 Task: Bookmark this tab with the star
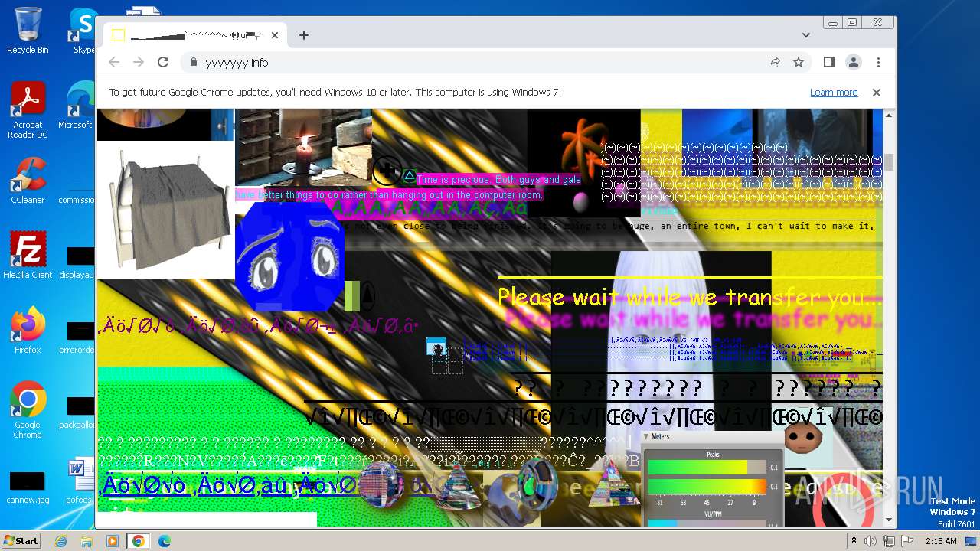point(799,62)
